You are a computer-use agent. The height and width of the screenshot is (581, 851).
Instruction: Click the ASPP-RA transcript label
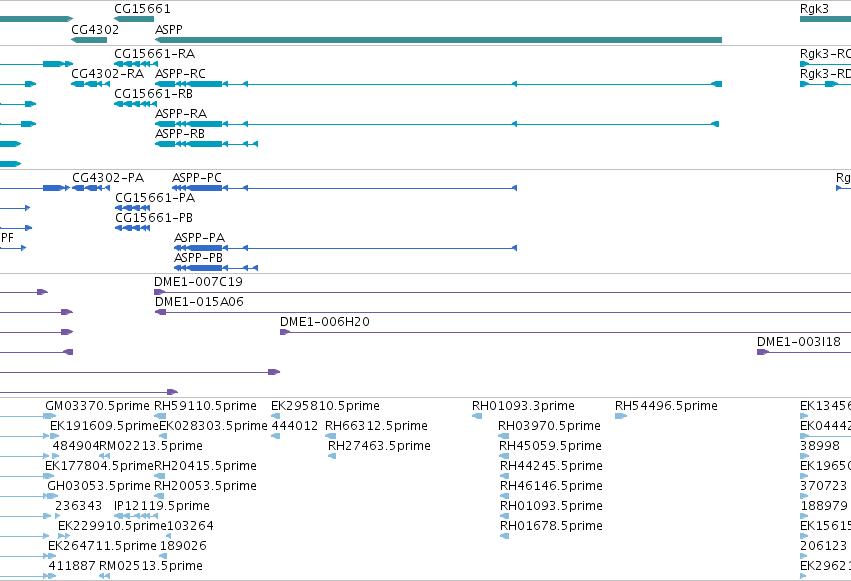pos(181,114)
